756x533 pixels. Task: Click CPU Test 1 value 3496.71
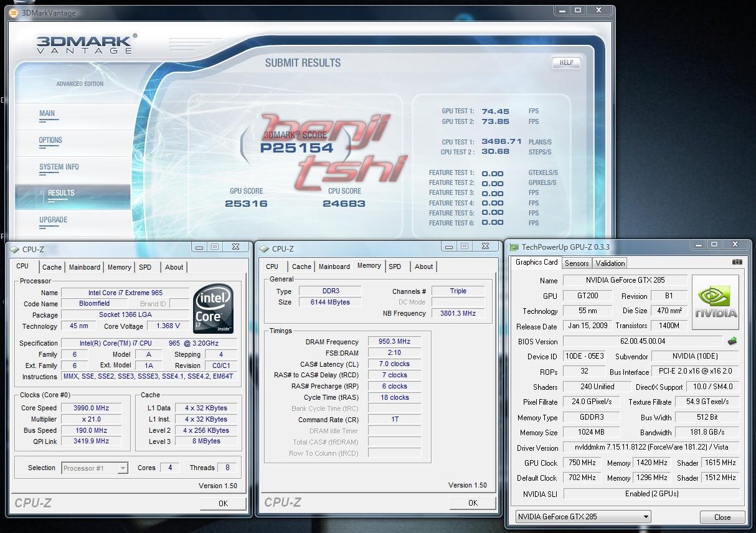click(x=501, y=142)
